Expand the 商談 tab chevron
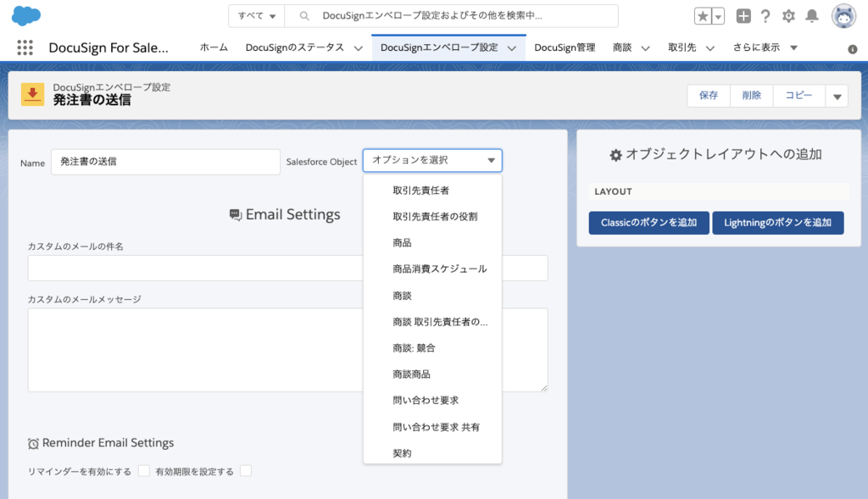Viewport: 868px width, 499px height. [645, 48]
